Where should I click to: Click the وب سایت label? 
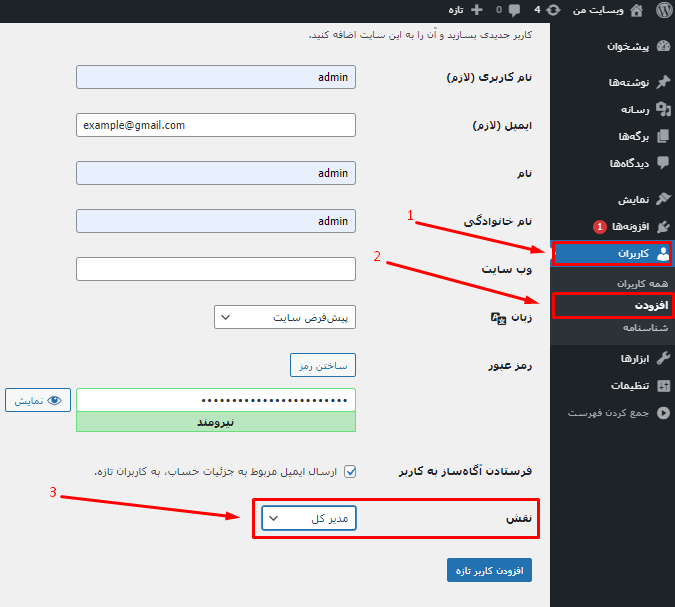[507, 269]
